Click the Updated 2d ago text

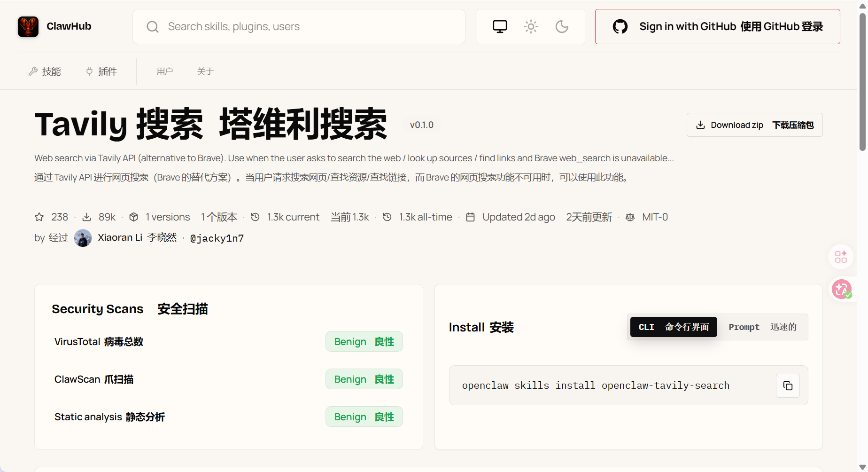[x=519, y=217]
